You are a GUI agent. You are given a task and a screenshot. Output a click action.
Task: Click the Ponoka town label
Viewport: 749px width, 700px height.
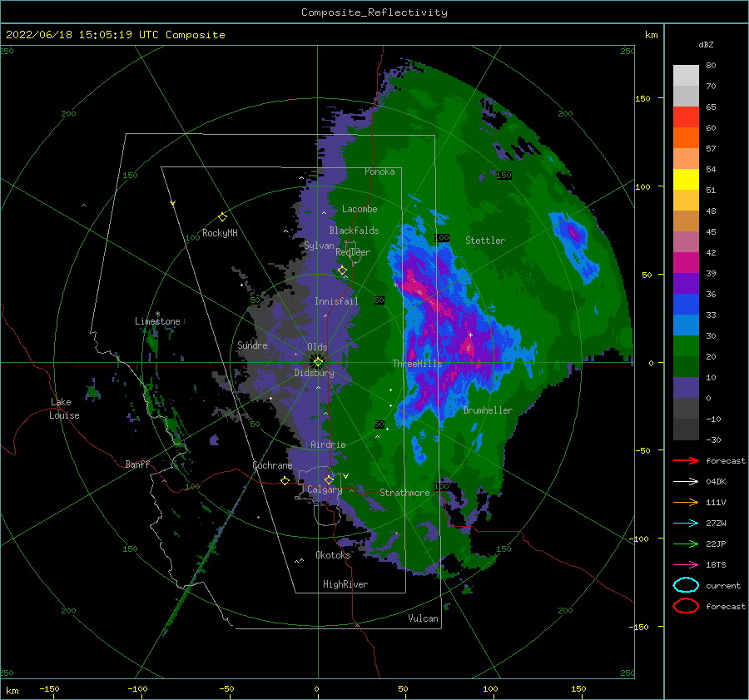pyautogui.click(x=379, y=171)
